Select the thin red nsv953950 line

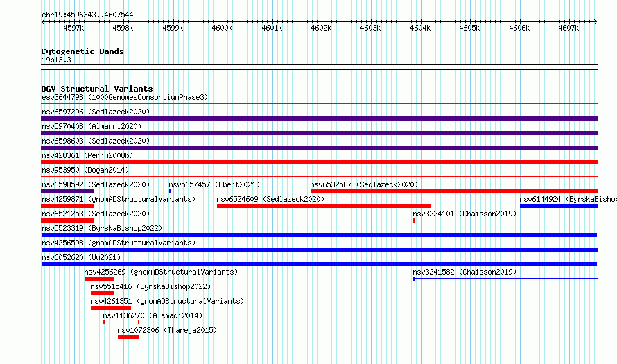pyautogui.click(x=319, y=176)
